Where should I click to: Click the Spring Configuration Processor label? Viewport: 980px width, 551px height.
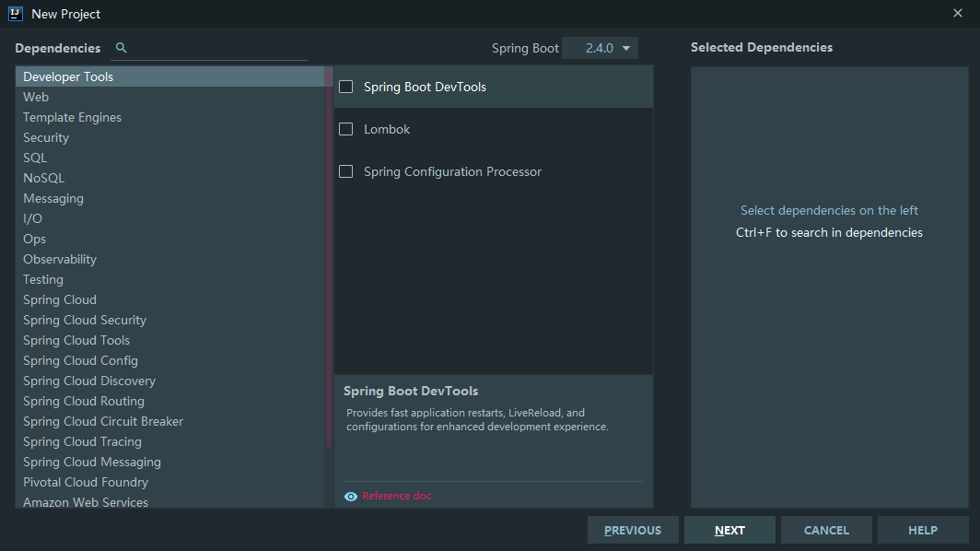coord(452,172)
